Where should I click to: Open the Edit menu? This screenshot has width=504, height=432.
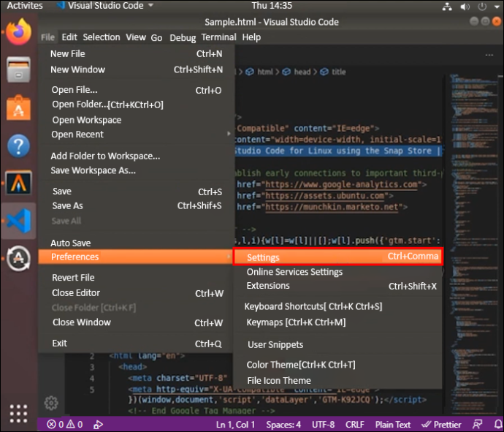(x=69, y=37)
